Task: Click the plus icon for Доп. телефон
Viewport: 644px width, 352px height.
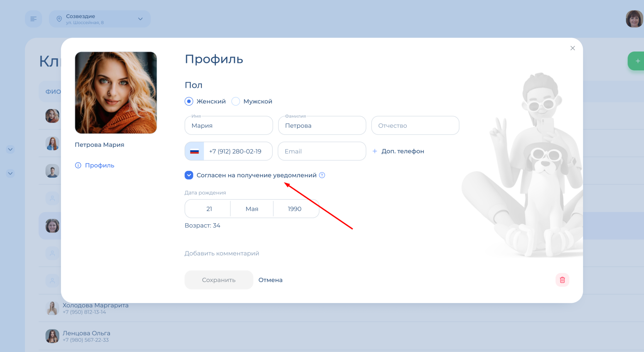Action: coord(374,151)
